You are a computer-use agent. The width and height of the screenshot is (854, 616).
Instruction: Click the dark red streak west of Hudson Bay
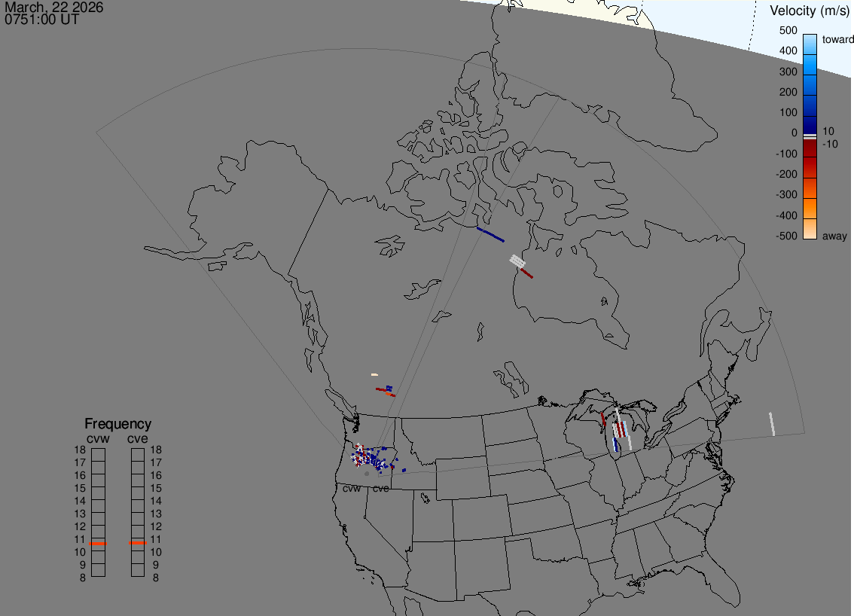click(526, 273)
